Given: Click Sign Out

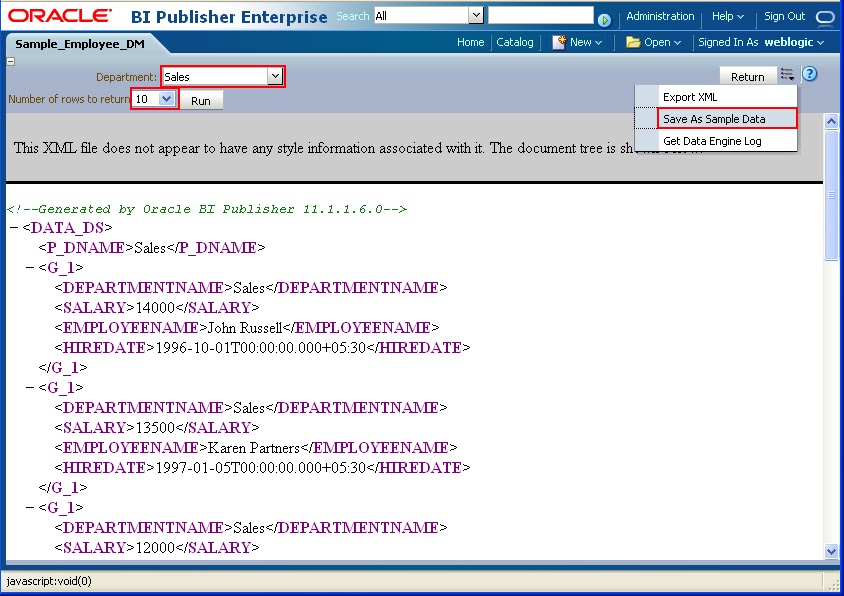Looking at the screenshot, I should [784, 16].
